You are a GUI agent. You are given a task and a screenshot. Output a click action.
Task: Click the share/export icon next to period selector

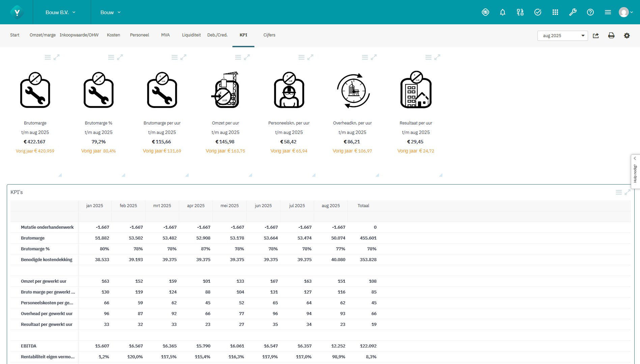coord(596,35)
